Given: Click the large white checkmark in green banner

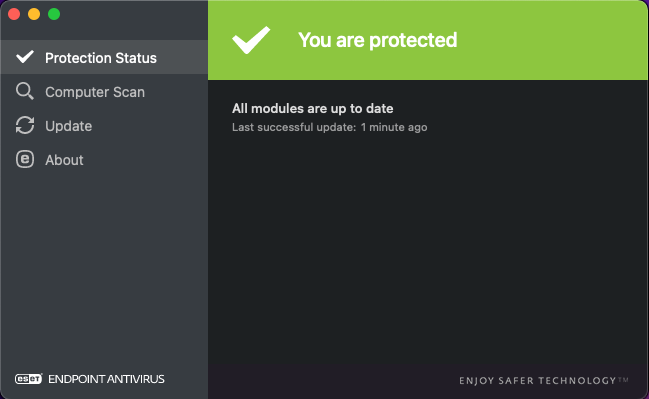Looking at the screenshot, I should (251, 40).
